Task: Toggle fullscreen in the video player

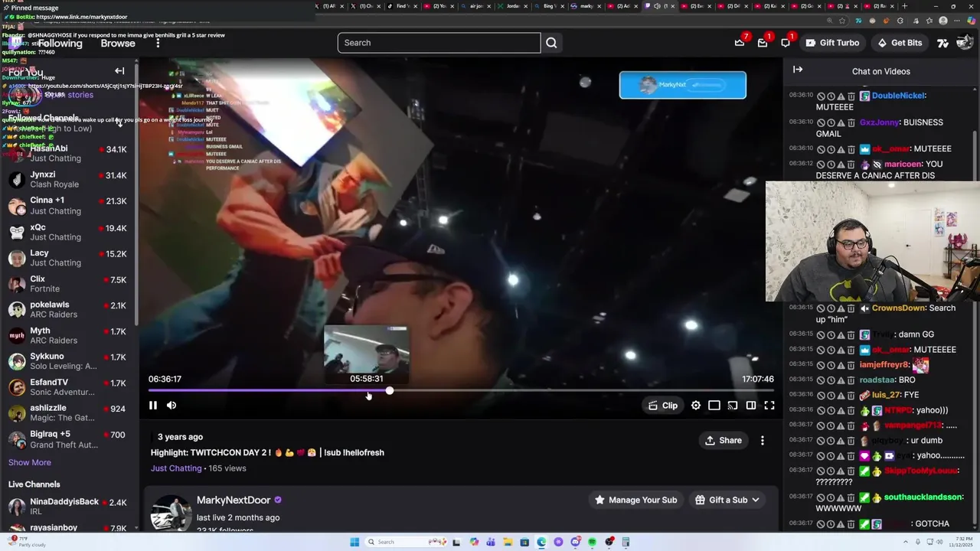Action: coord(769,406)
